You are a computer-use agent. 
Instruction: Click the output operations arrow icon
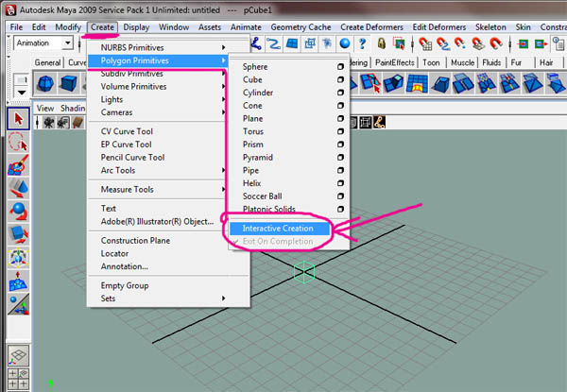click(541, 43)
